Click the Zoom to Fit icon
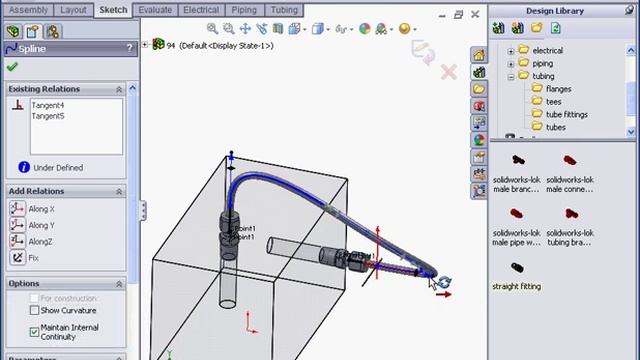The width and height of the screenshot is (640, 360). (x=212, y=29)
